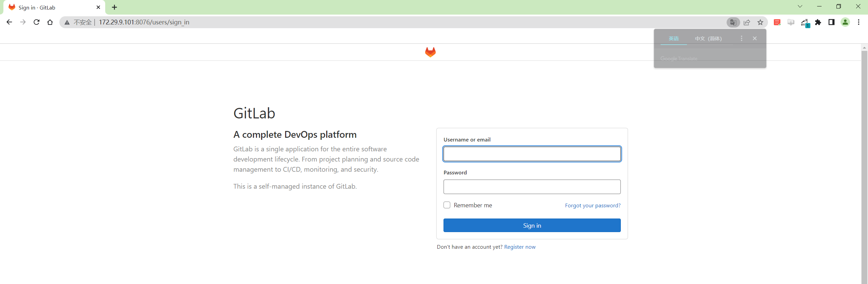The height and width of the screenshot is (284, 868).
Task: Click the GitLab page heading
Action: pyautogui.click(x=254, y=113)
